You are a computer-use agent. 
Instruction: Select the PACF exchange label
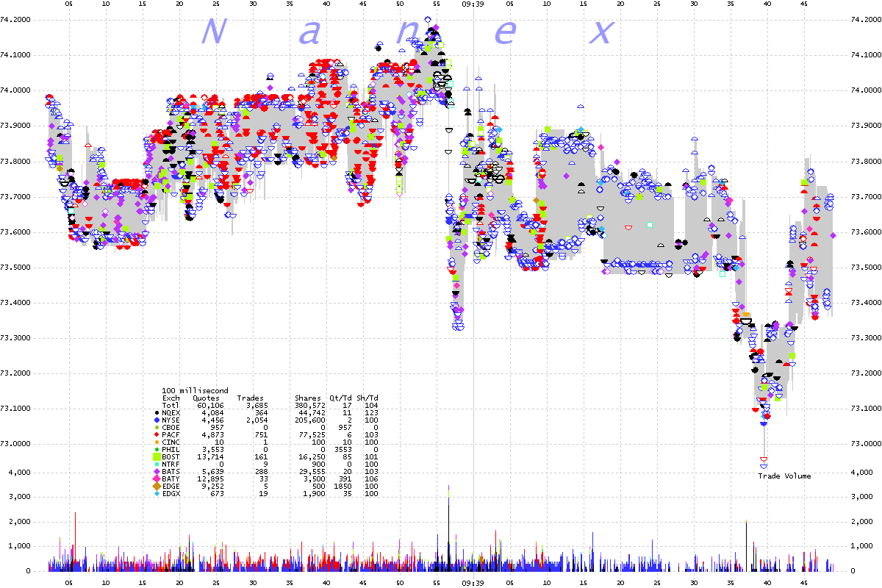click(171, 435)
